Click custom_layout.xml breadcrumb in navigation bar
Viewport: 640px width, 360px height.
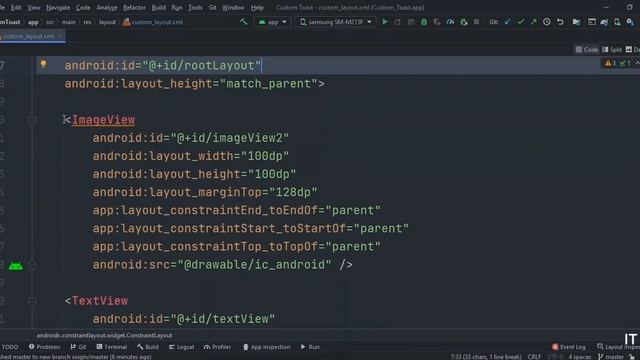click(x=153, y=22)
